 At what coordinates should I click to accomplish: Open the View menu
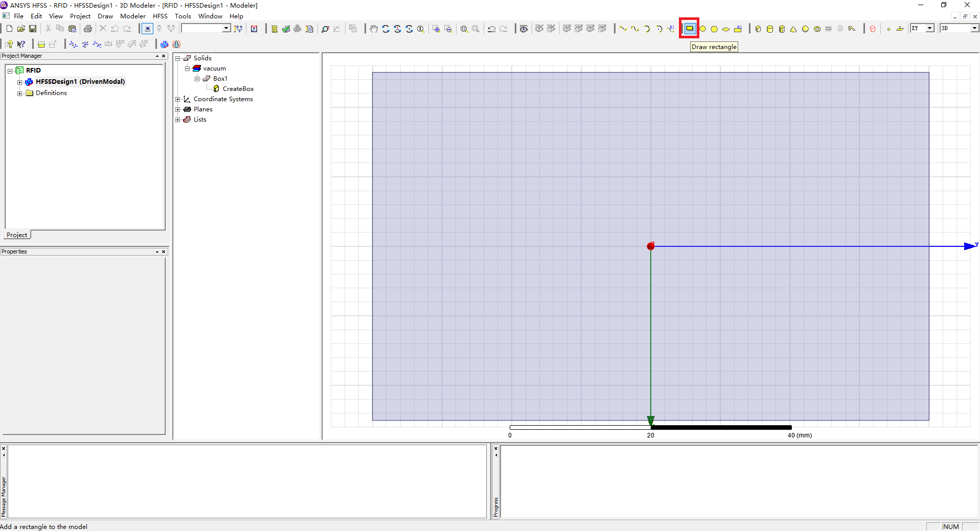click(x=56, y=16)
